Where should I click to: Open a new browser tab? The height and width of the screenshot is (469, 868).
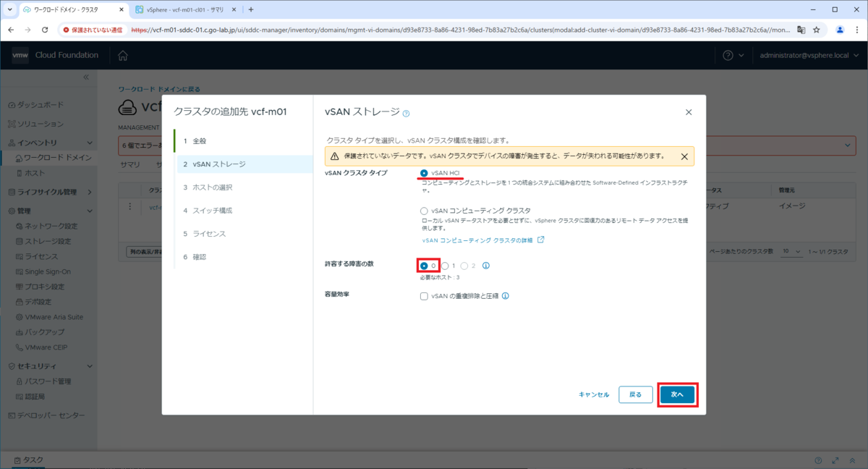(250, 10)
